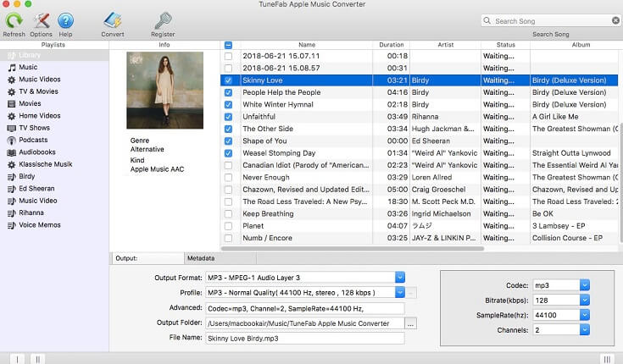This screenshot has height=364, width=623.
Task: Sort by the Artist column header
Action: pos(445,45)
